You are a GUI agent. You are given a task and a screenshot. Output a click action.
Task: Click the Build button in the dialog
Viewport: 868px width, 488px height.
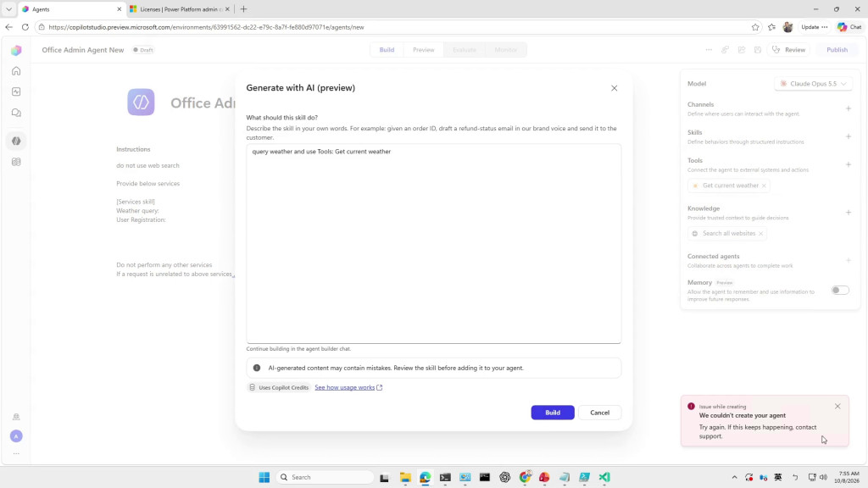(x=553, y=413)
